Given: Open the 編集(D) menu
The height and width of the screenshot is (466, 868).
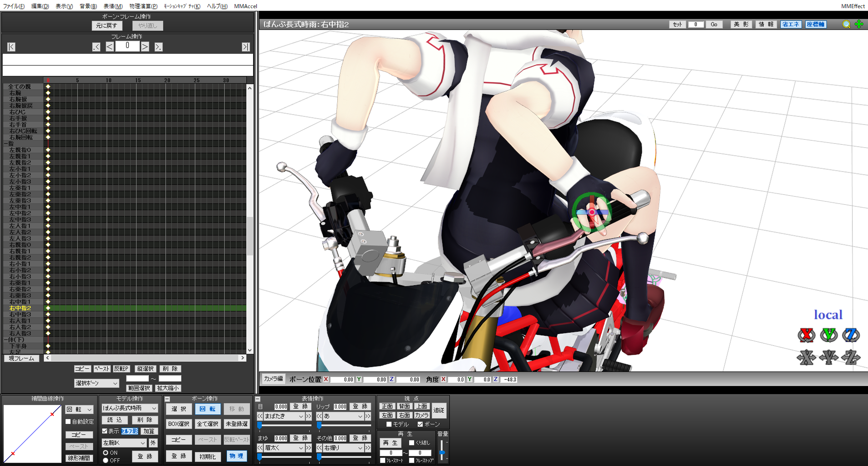Looking at the screenshot, I should point(40,6).
